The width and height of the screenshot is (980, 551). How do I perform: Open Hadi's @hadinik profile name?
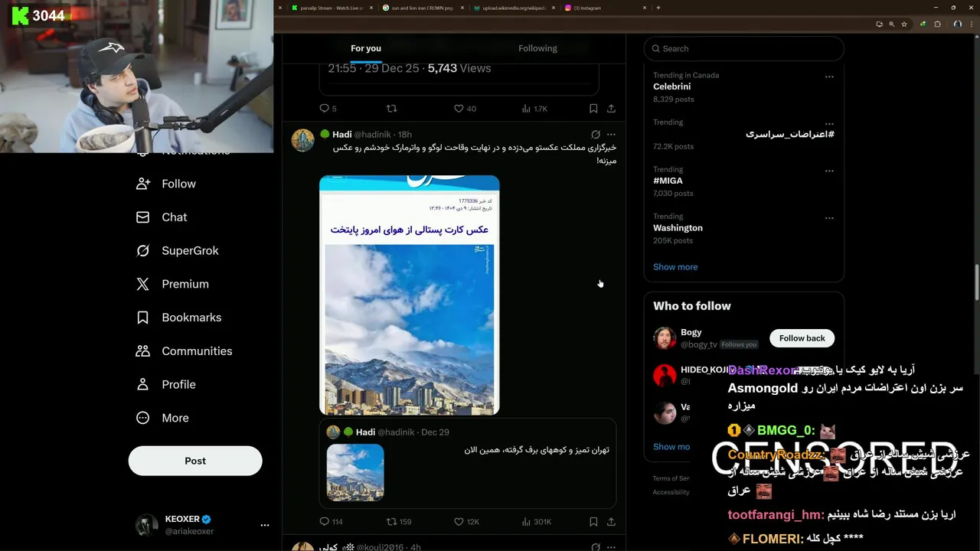tap(342, 135)
